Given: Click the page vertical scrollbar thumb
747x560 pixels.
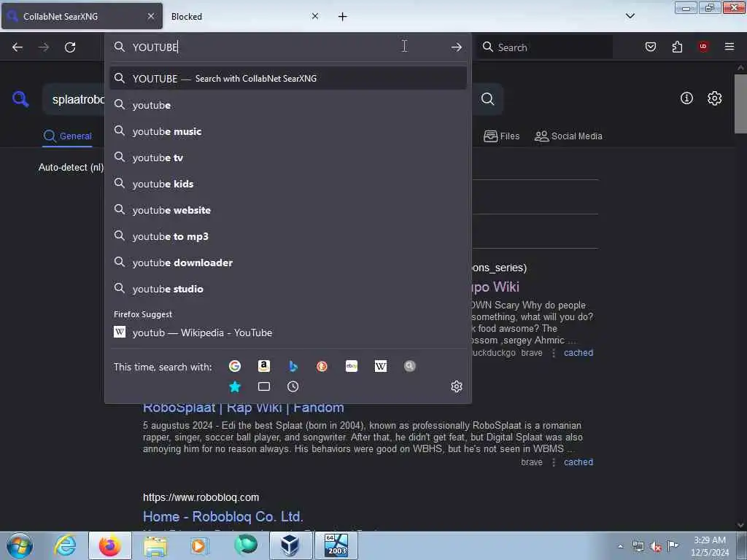Looking at the screenshot, I should (x=740, y=104).
